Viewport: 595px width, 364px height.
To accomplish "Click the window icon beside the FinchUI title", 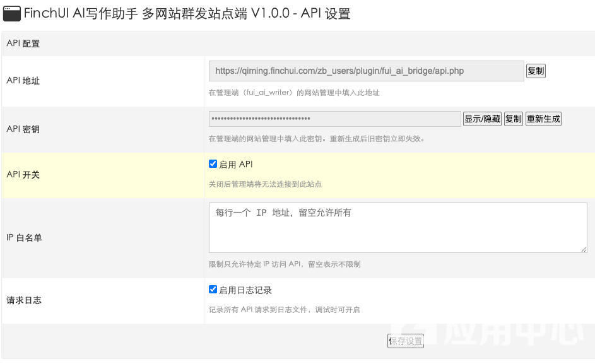I will [11, 13].
